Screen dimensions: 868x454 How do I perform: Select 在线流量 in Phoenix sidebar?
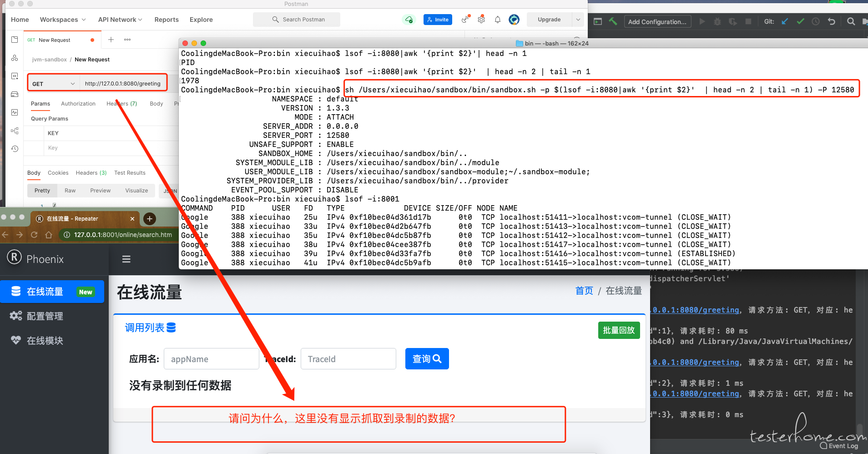pos(52,292)
